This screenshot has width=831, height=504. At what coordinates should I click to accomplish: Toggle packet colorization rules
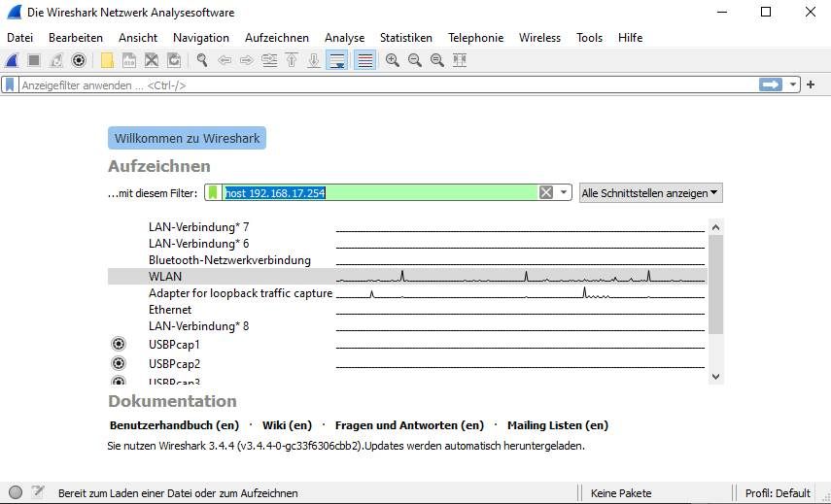[x=364, y=60]
